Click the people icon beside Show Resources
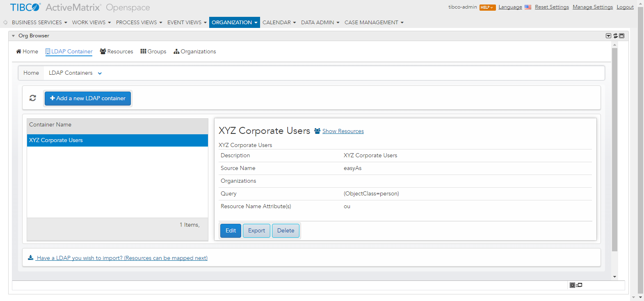The height and width of the screenshot is (301, 644). (x=317, y=131)
